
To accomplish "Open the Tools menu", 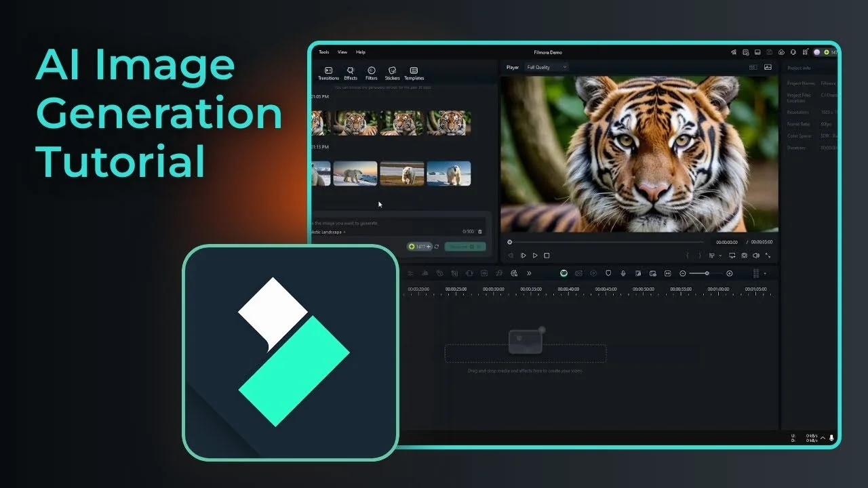I will (324, 52).
